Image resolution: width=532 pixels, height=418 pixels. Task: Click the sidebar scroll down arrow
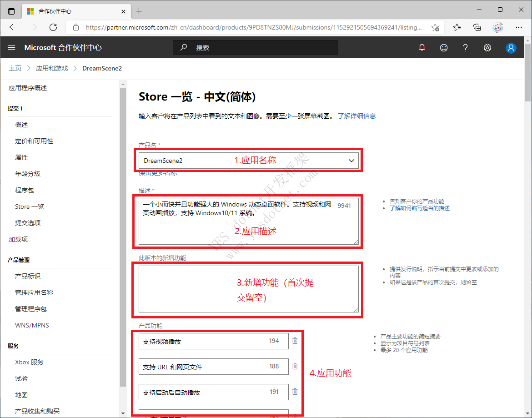point(123,413)
